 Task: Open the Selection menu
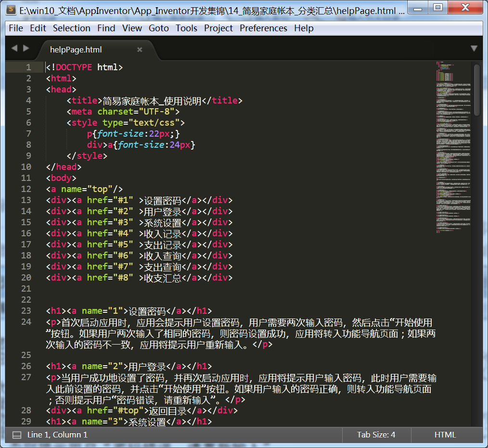pos(72,28)
